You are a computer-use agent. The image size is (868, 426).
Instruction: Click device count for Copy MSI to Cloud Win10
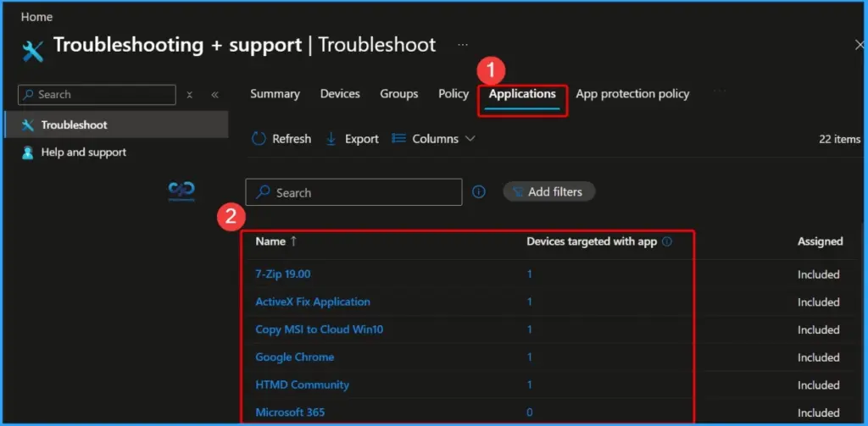pyautogui.click(x=530, y=329)
